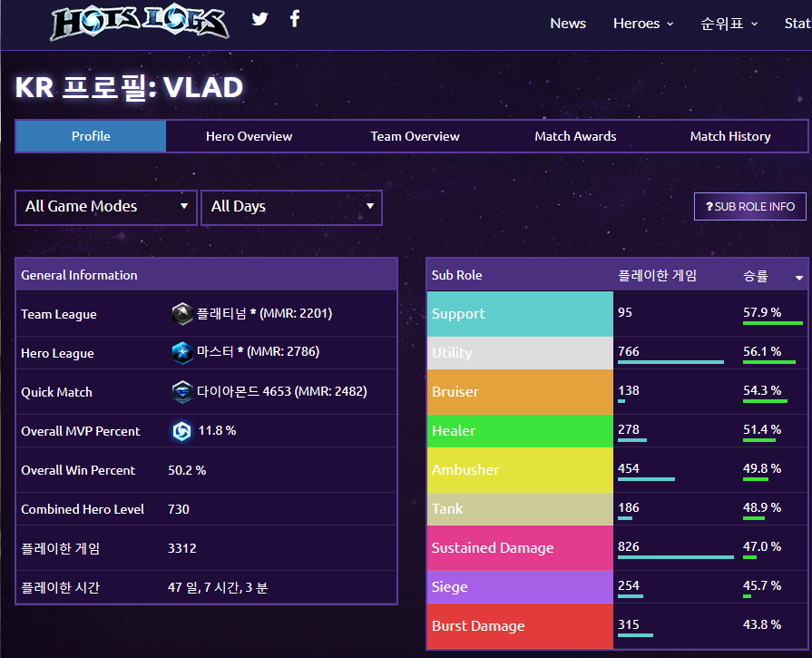Screen dimensions: 812x658
Task: Click the cyan Support sub role cell
Action: pyautogui.click(x=520, y=314)
